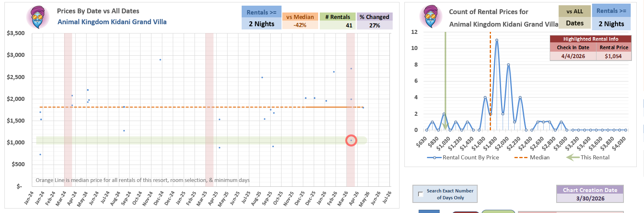
Task: Click the green This Rental arrow legend icon
Action: (x=573, y=157)
